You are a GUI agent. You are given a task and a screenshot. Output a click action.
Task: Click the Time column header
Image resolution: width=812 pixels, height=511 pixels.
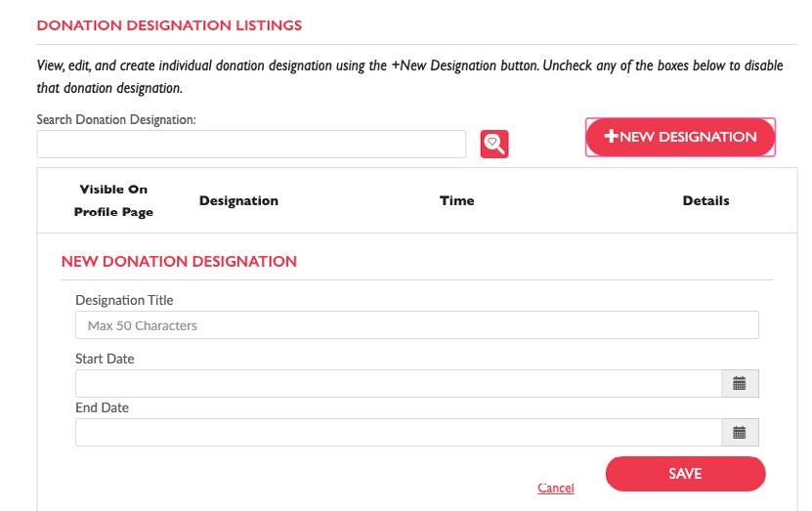pyautogui.click(x=456, y=201)
